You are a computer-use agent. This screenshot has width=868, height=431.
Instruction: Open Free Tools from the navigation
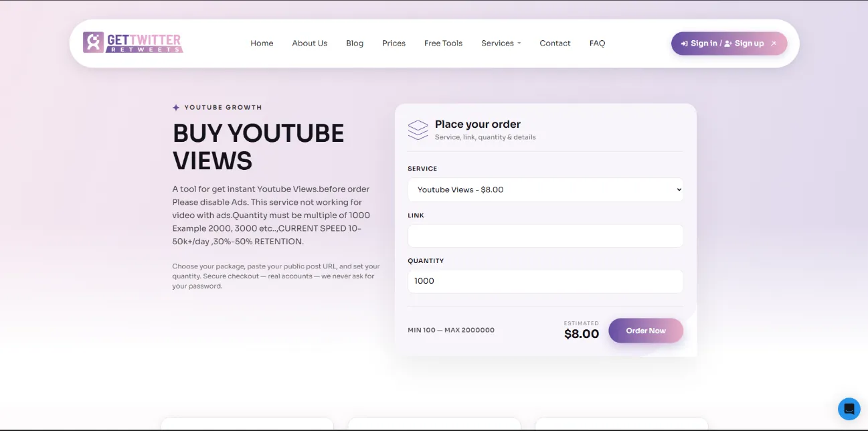(443, 43)
